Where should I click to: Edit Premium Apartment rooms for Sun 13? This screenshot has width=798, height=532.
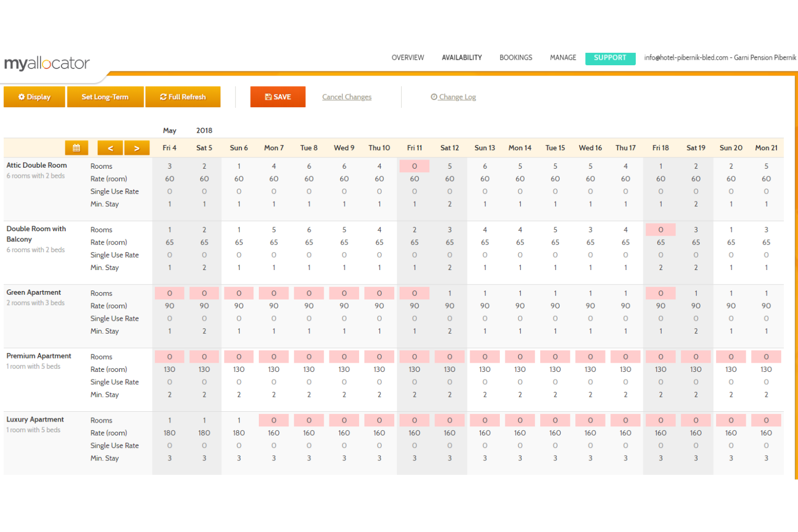tap(485, 357)
